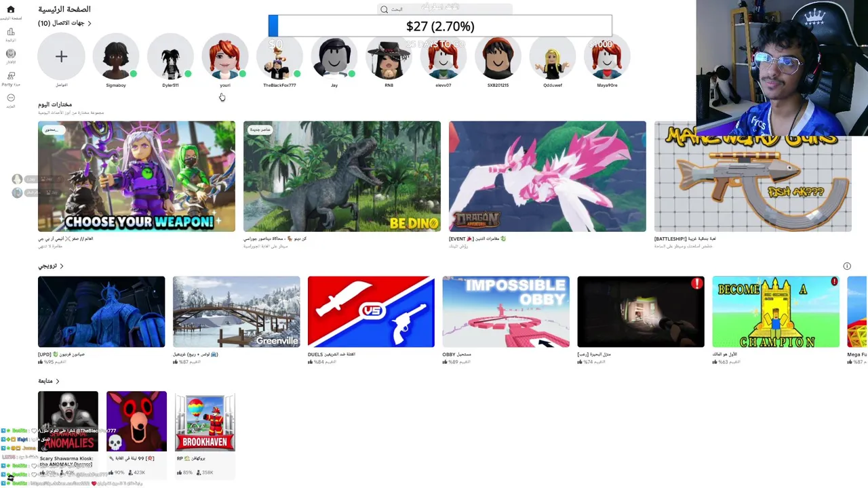The height and width of the screenshot is (488, 868).
Task: Click the Maya90re username label
Action: click(x=607, y=85)
